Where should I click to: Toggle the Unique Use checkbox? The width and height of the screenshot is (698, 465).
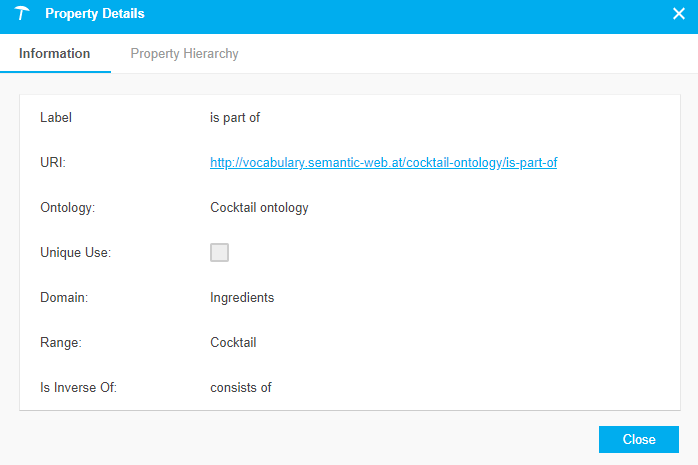[219, 252]
